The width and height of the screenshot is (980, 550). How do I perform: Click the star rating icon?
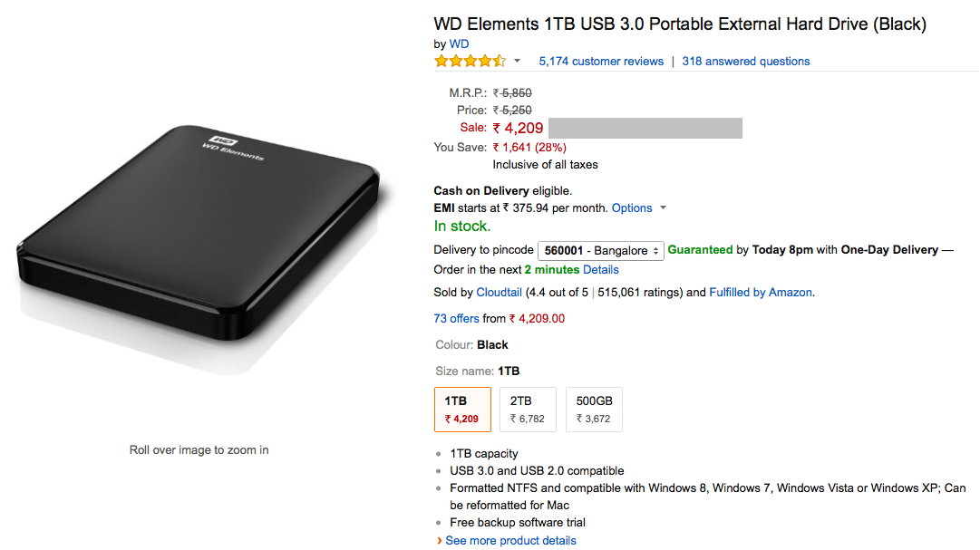pos(470,62)
